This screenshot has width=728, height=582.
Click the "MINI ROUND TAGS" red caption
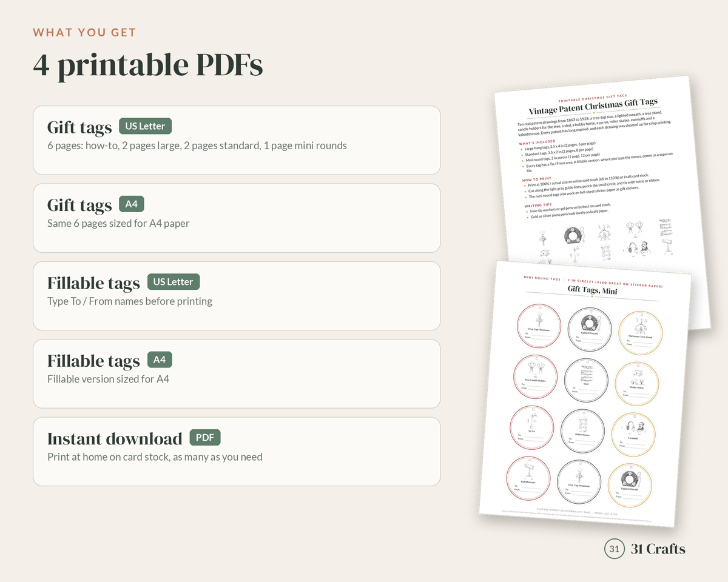(542, 278)
